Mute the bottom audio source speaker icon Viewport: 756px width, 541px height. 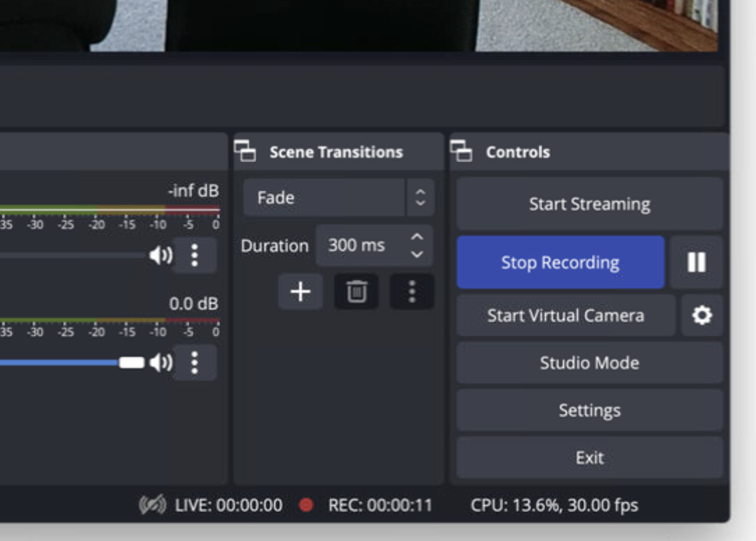162,363
